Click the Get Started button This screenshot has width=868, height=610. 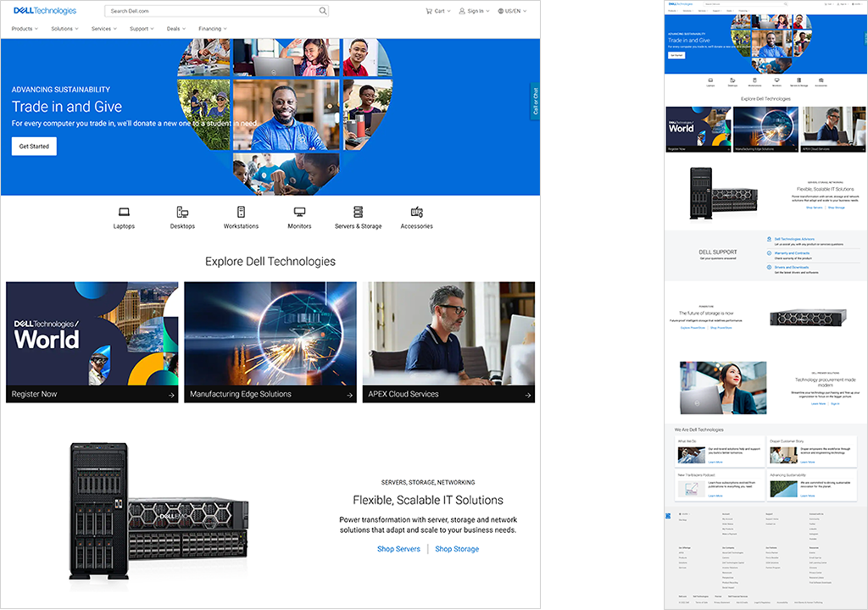click(34, 147)
